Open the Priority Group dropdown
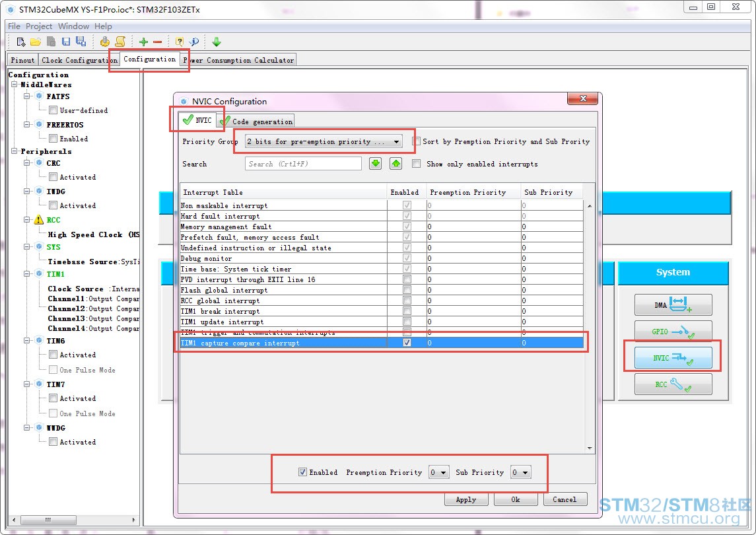This screenshot has height=535, width=756. tap(323, 141)
